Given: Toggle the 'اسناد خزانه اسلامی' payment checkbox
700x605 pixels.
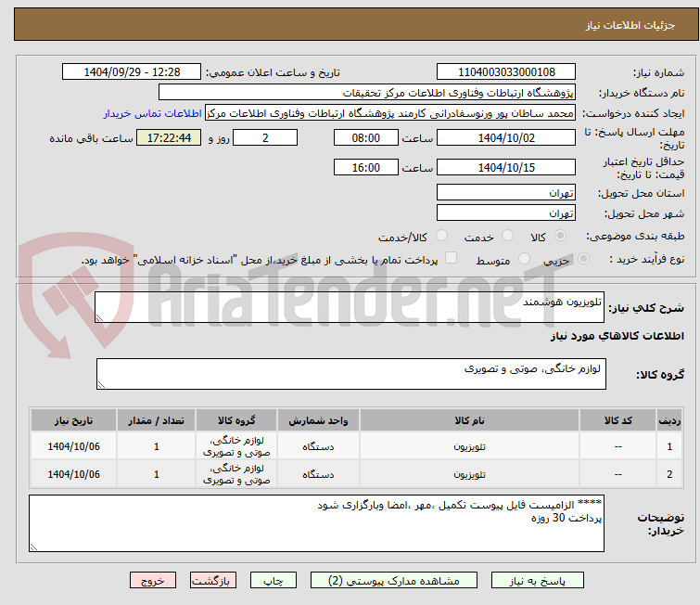Looking at the screenshot, I should 452,258.
